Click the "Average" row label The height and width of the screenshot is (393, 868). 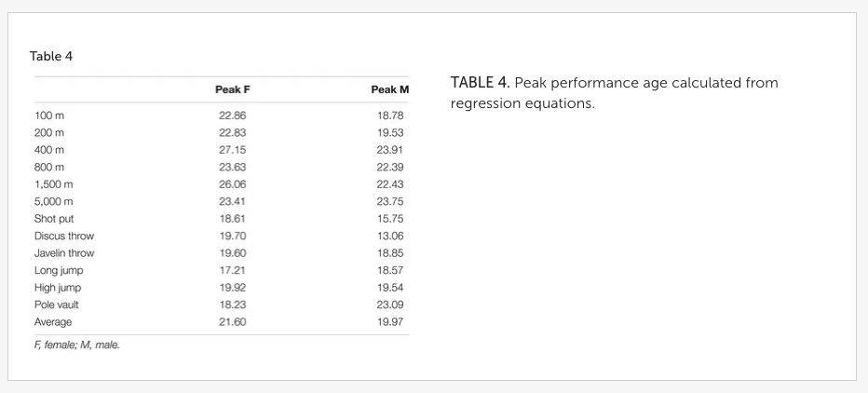[x=52, y=321]
